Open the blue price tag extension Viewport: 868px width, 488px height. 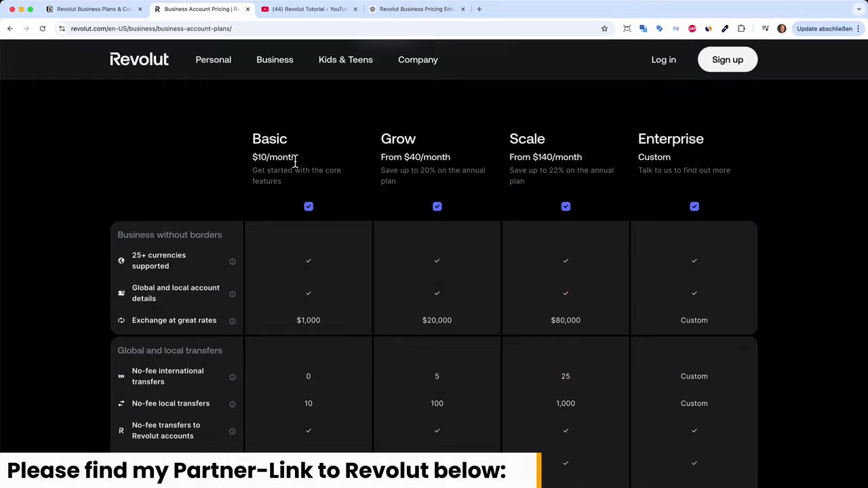659,28
